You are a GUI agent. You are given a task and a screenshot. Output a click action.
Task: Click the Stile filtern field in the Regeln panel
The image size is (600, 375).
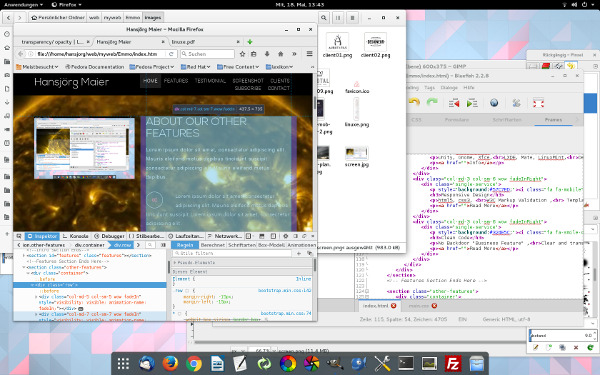(x=232, y=253)
